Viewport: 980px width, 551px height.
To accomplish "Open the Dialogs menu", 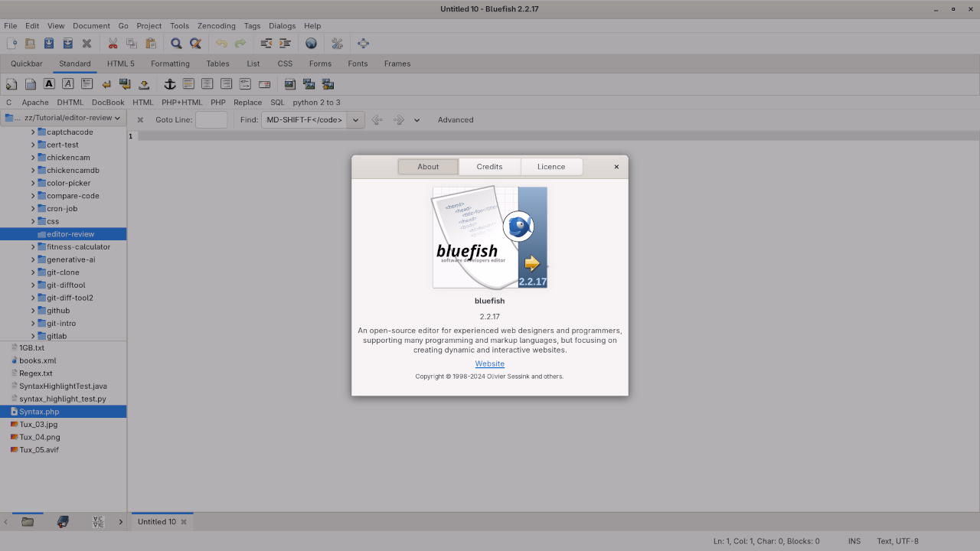I will click(282, 26).
